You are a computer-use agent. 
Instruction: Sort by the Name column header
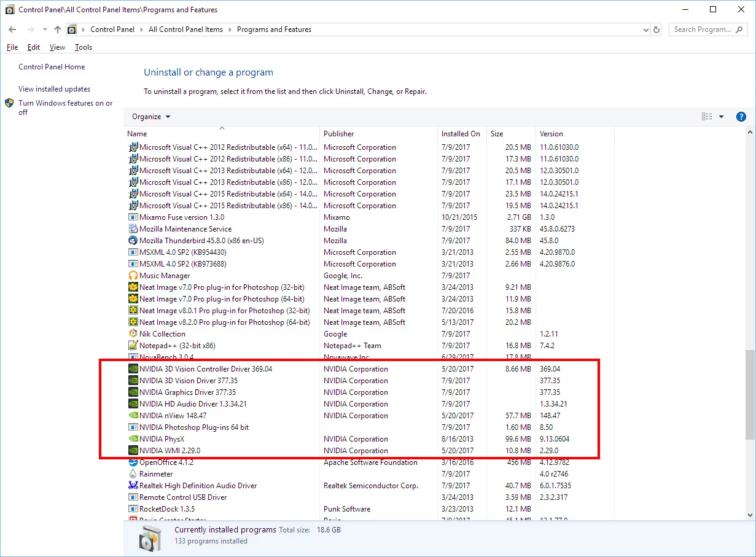click(222, 134)
